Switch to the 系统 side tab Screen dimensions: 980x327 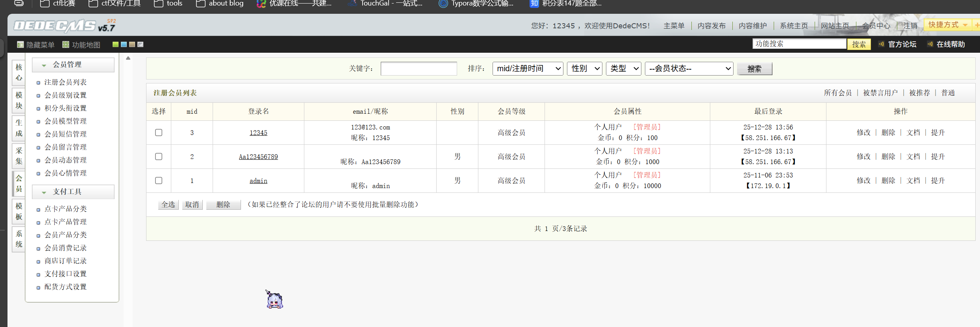(x=19, y=239)
